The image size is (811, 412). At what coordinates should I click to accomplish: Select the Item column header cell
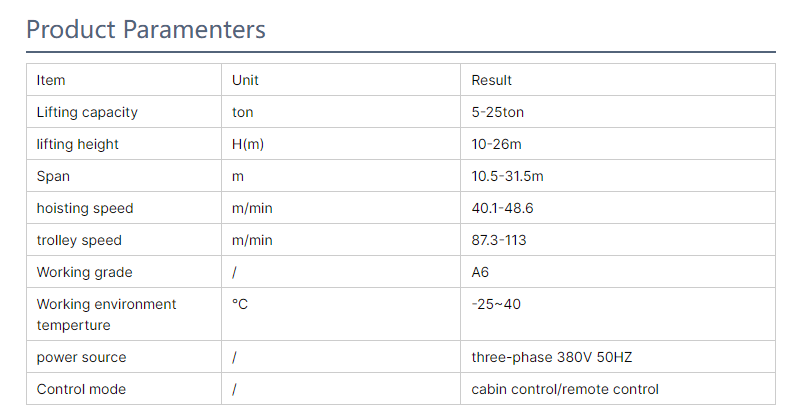pyautogui.click(x=51, y=80)
